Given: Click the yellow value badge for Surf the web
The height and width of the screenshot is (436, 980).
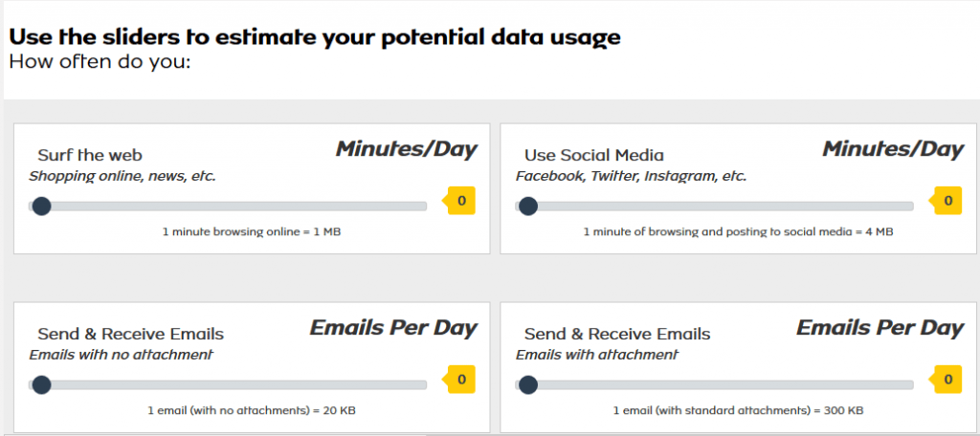Looking at the screenshot, I should coord(461,201).
